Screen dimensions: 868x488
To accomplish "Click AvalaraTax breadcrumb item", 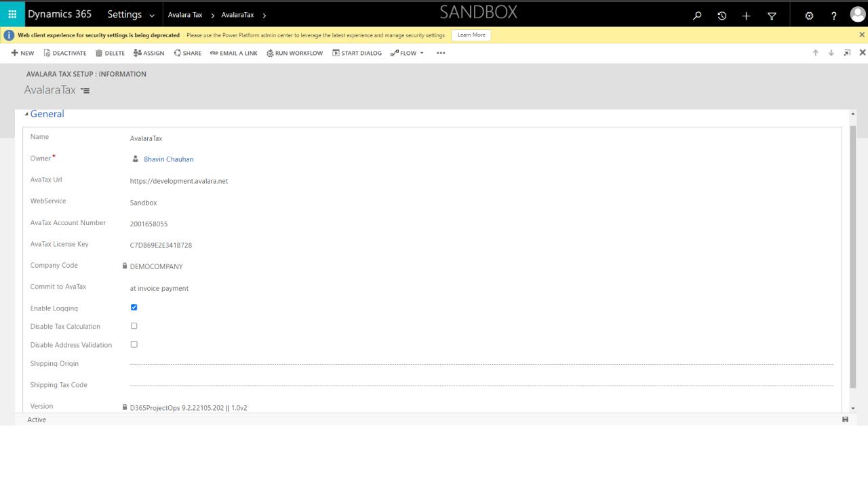I will pos(238,15).
